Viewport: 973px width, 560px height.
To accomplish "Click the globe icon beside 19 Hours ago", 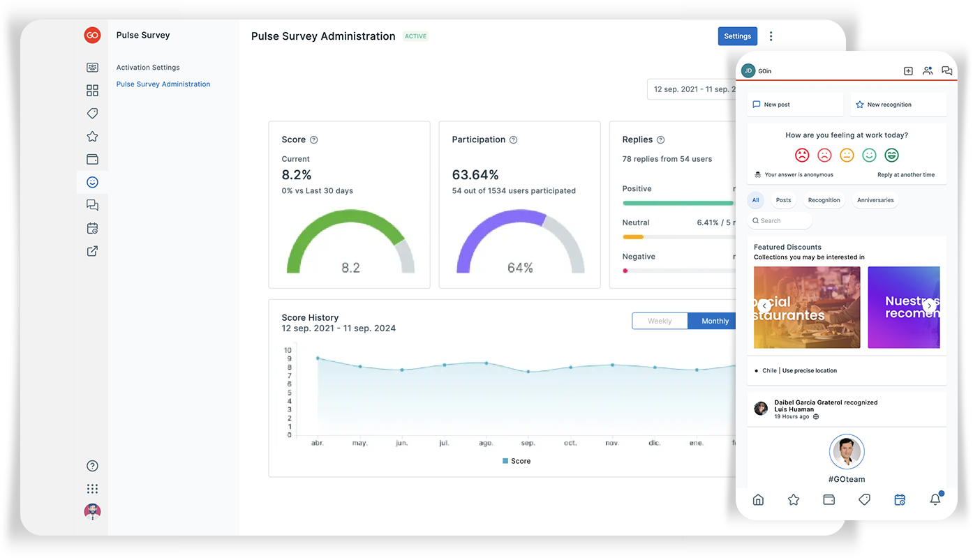I will click(x=816, y=416).
